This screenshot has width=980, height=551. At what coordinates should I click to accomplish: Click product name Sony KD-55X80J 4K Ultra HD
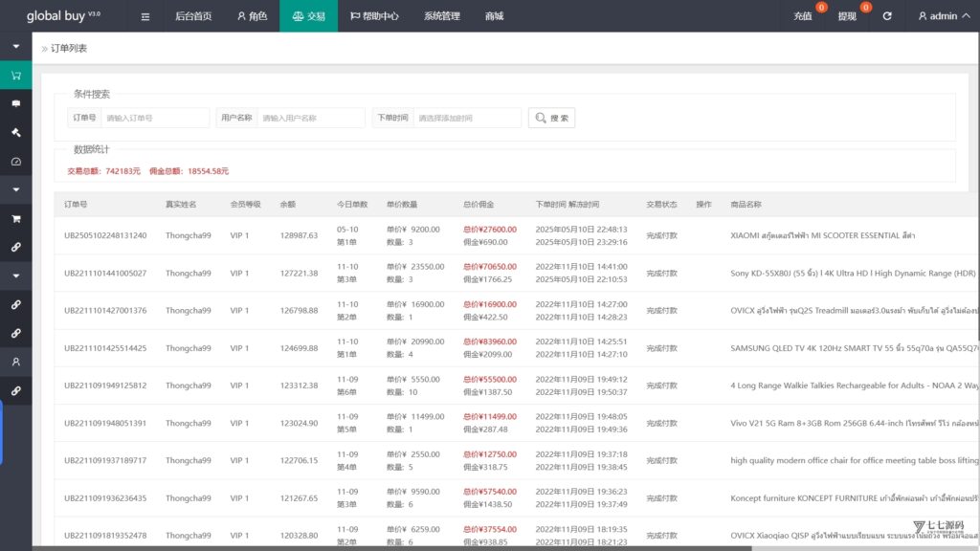pyautogui.click(x=853, y=273)
